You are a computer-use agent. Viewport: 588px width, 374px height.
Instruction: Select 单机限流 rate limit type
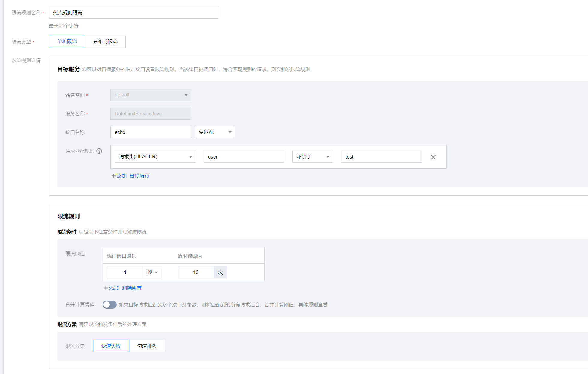67,42
